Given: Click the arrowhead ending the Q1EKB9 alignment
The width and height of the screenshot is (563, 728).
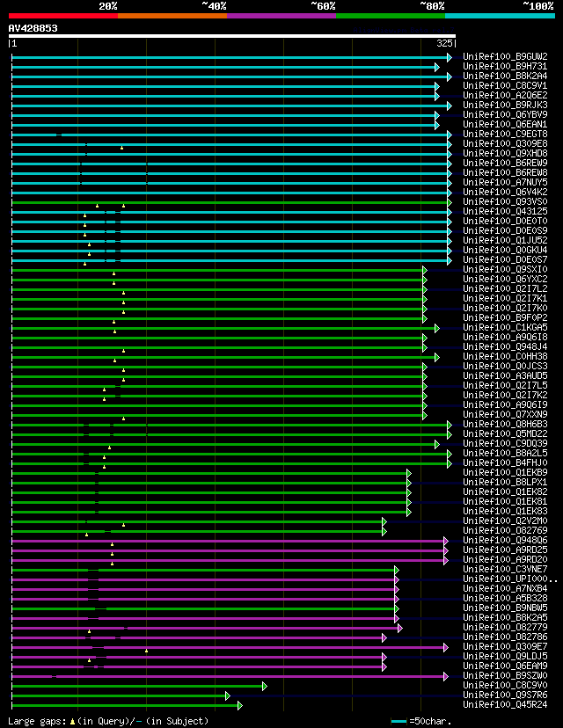Looking at the screenshot, I should [x=409, y=473].
